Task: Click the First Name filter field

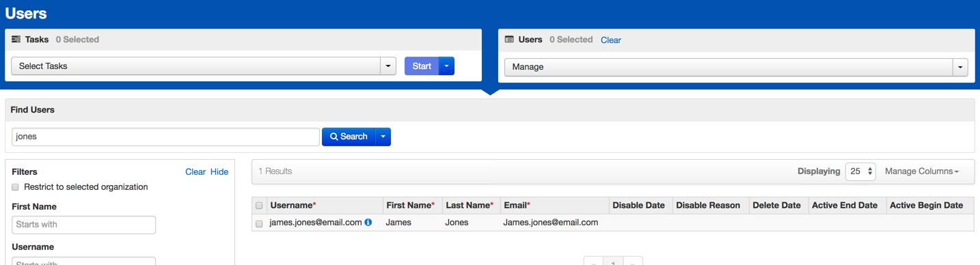Action: tap(83, 225)
